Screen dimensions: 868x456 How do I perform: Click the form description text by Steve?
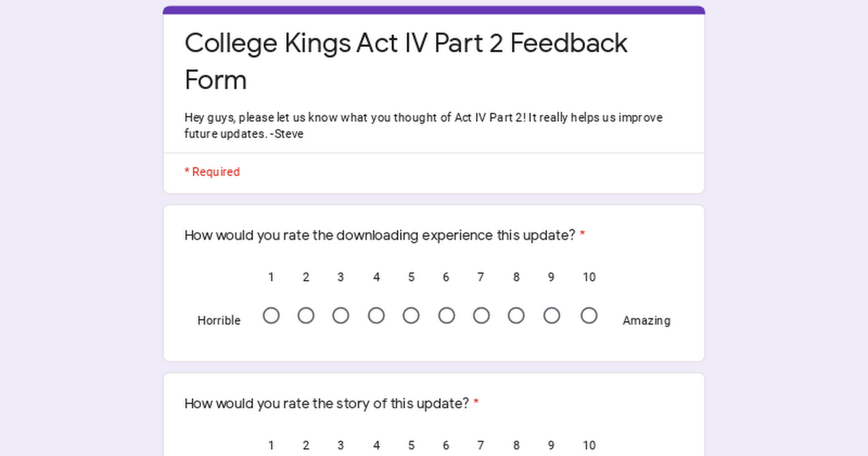[x=423, y=126]
